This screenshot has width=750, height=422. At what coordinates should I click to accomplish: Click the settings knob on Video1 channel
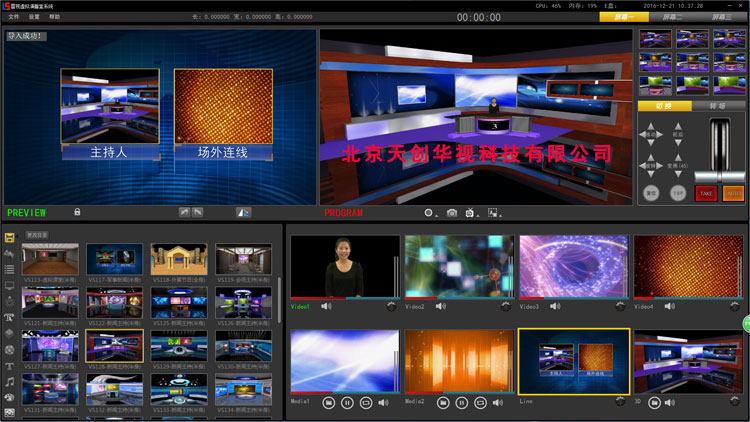391,305
